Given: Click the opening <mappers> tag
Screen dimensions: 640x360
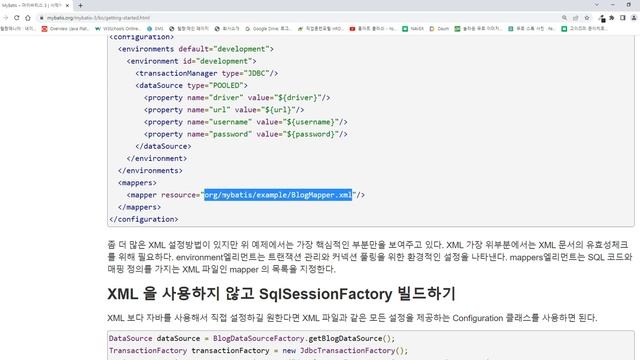Looking at the screenshot, I should 137,183.
